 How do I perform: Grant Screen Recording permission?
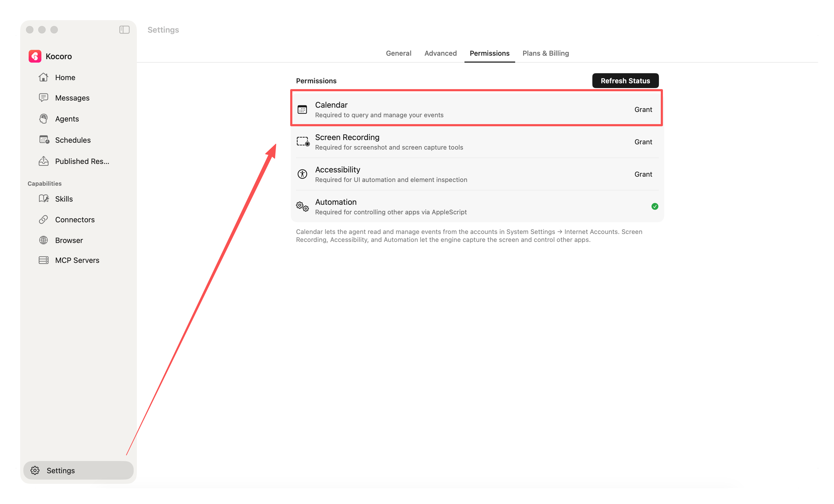643,142
